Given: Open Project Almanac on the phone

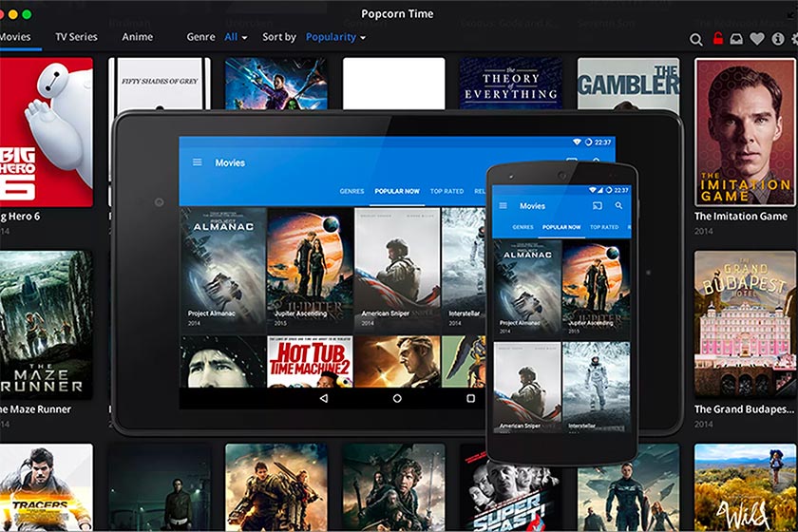Looking at the screenshot, I should point(527,289).
